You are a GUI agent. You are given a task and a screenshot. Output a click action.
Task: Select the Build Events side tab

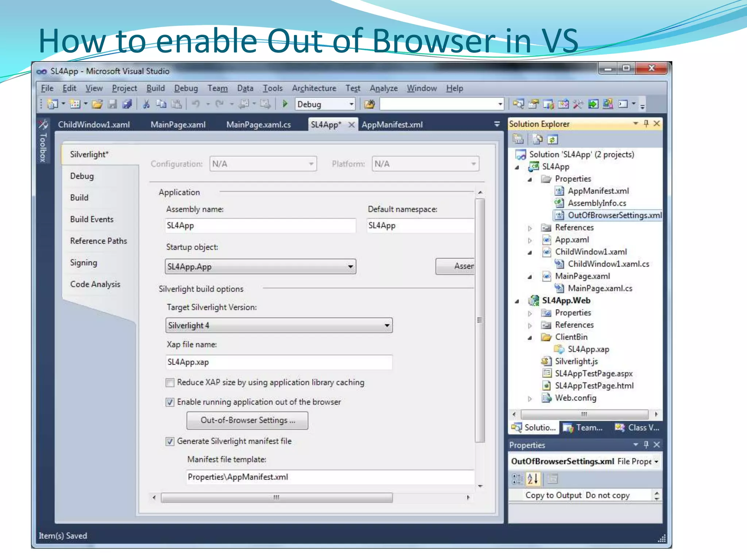tap(92, 219)
